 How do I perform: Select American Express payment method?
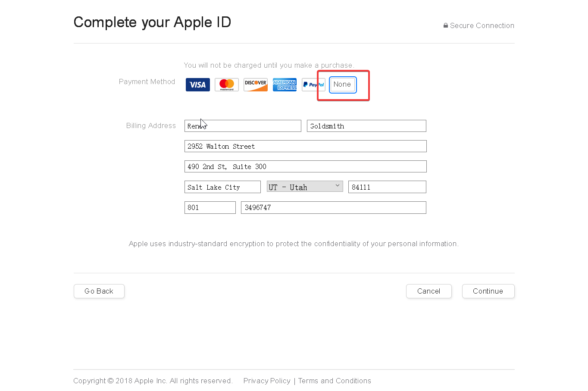285,84
